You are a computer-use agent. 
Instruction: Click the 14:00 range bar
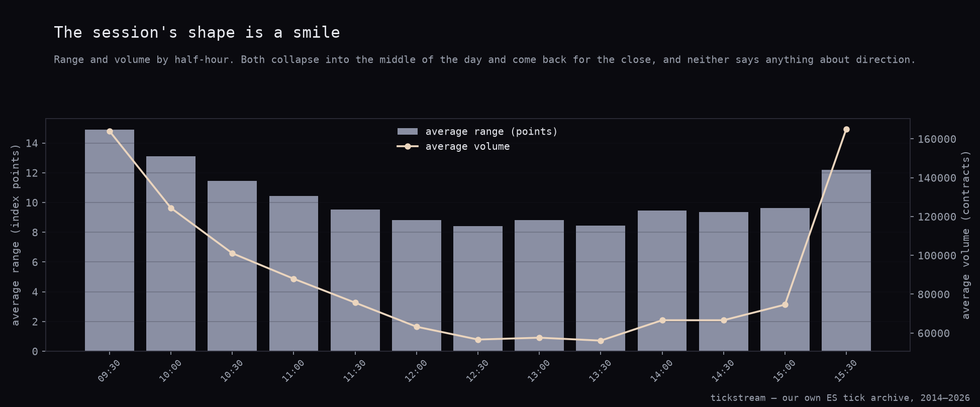(662, 281)
